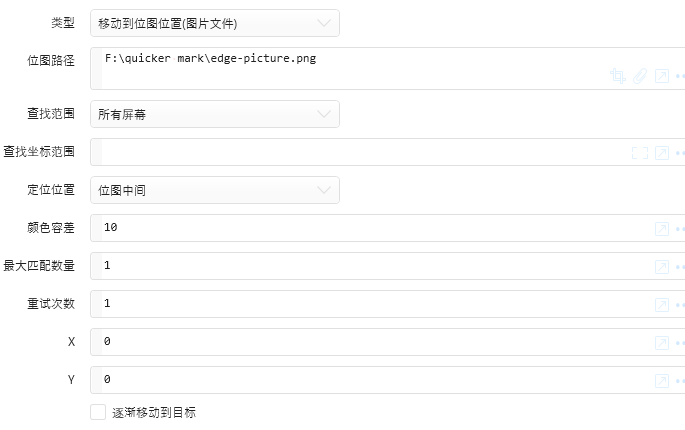This screenshot has width=685, height=430.
Task: Open expression editor icon for 查找坐标范围
Action: [x=662, y=153]
